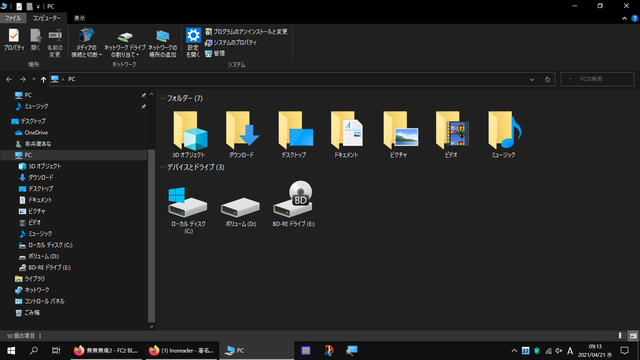Open 設定を開く gear icon
The image size is (640, 360).
(x=193, y=43)
